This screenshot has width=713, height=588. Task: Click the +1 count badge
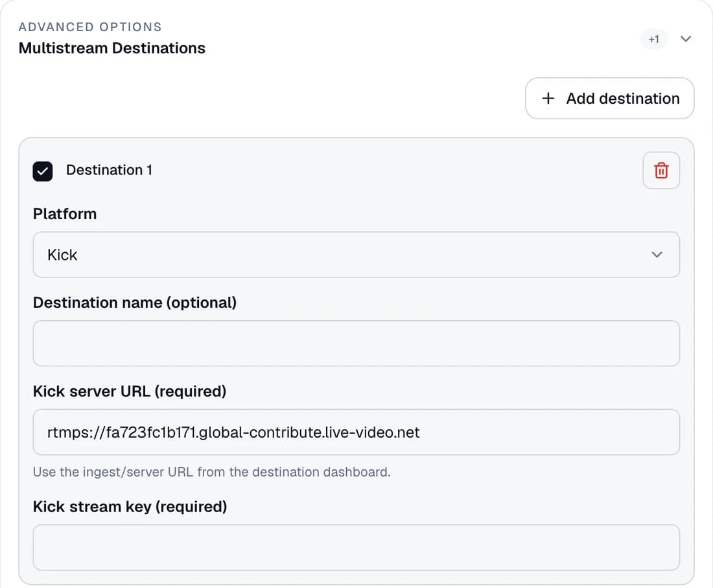(x=654, y=39)
